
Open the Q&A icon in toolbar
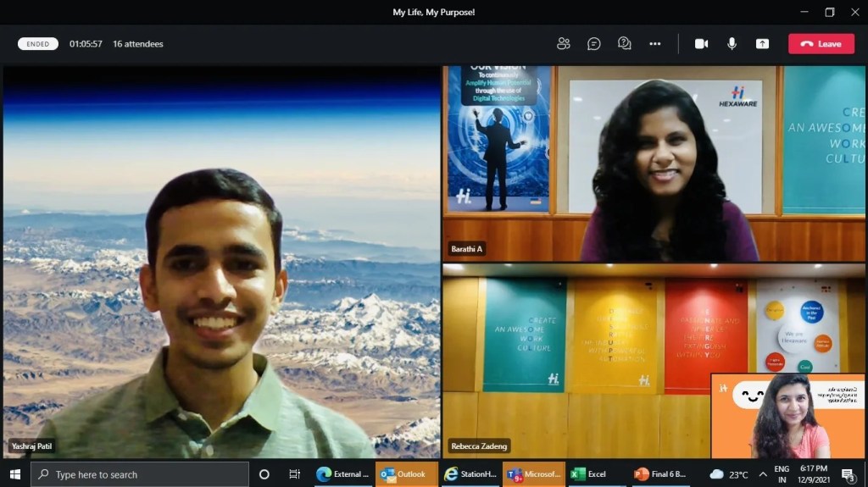point(625,44)
